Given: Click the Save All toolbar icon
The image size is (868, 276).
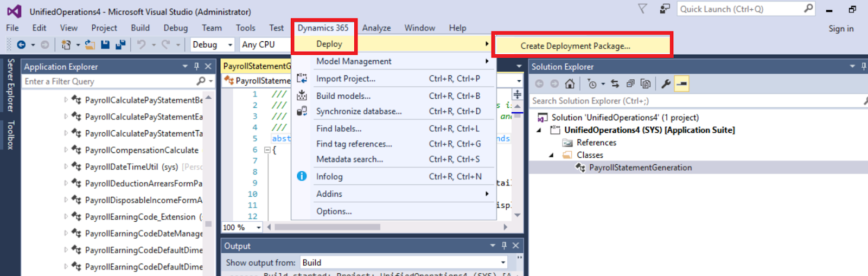Looking at the screenshot, I should (120, 44).
